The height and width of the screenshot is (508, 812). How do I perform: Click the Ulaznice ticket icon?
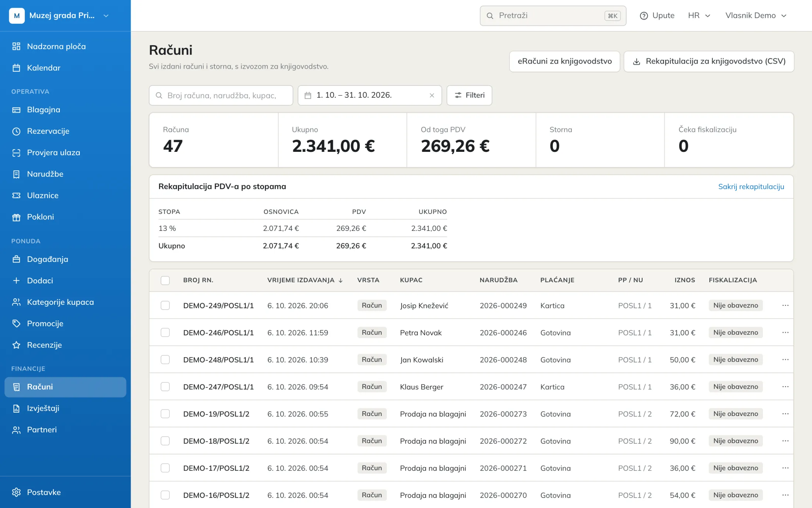coord(16,195)
